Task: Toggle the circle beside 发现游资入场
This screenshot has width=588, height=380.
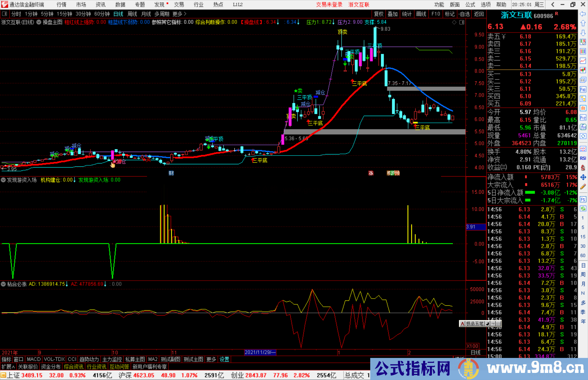Action: pos(3,180)
